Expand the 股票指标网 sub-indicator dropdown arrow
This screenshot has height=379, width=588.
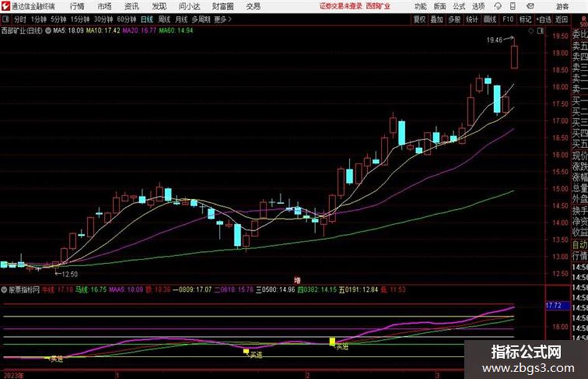click(x=4, y=289)
